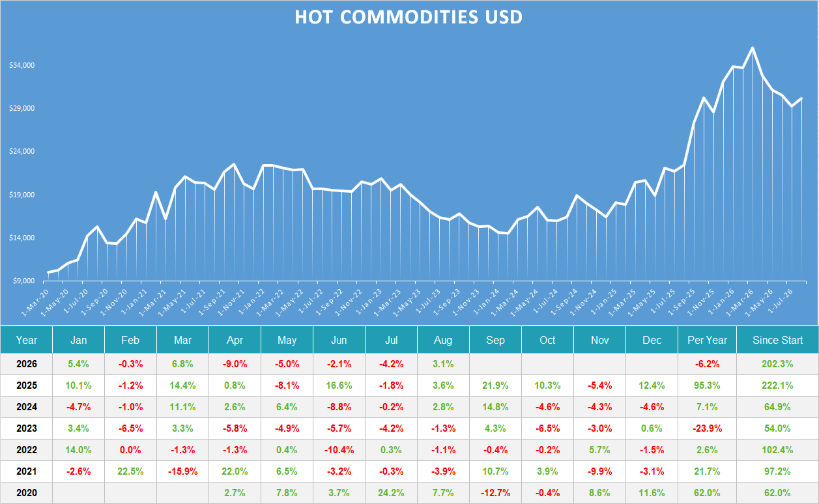Click the 2020 Jul cell showing 24.2%
Image resolution: width=819 pixels, height=504 pixels.
point(391,493)
